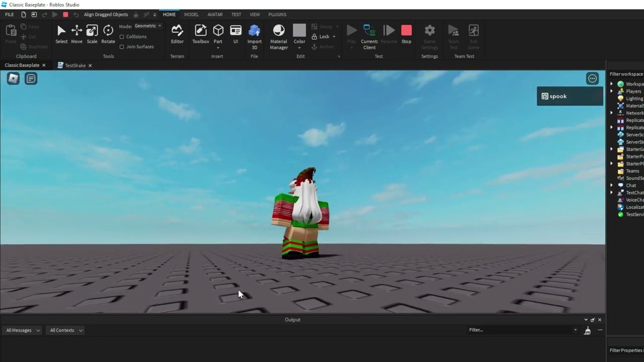Open the Color picker dropdown arrow
644x362 pixels.
point(299,48)
